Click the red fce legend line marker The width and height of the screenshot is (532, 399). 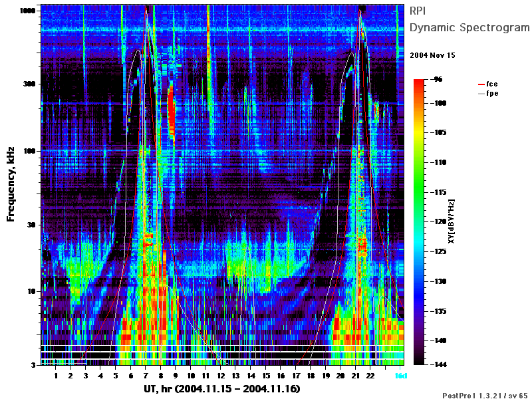[x=481, y=84]
